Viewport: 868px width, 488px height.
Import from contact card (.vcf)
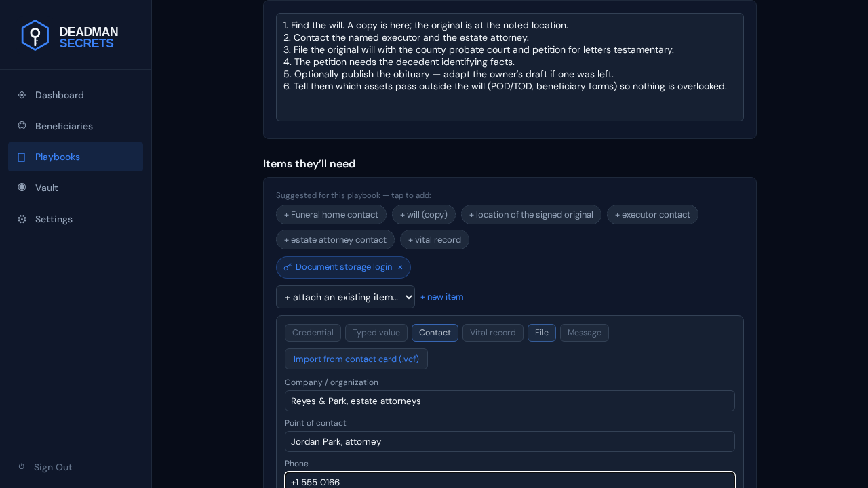[x=356, y=359]
